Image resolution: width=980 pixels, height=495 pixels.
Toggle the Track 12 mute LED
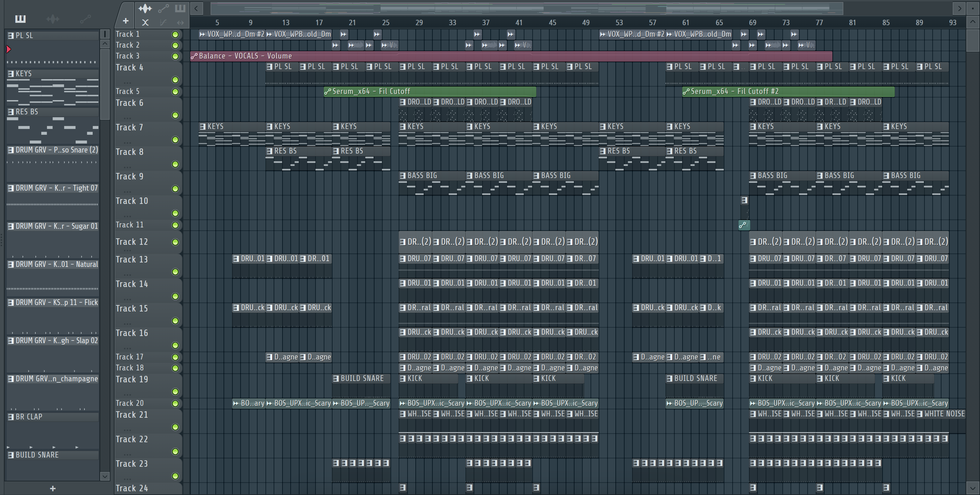click(175, 242)
